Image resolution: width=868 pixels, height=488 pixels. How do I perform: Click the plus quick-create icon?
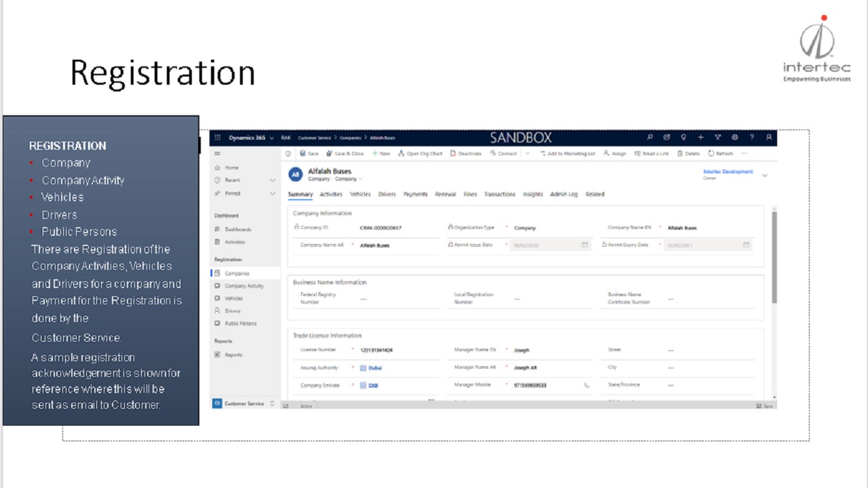701,138
